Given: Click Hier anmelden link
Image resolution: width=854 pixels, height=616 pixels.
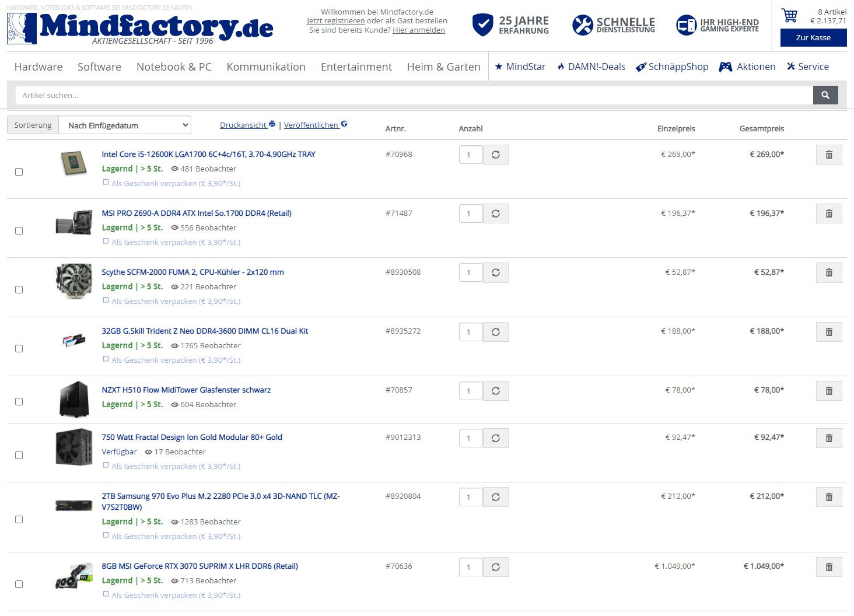Looking at the screenshot, I should pos(419,30).
